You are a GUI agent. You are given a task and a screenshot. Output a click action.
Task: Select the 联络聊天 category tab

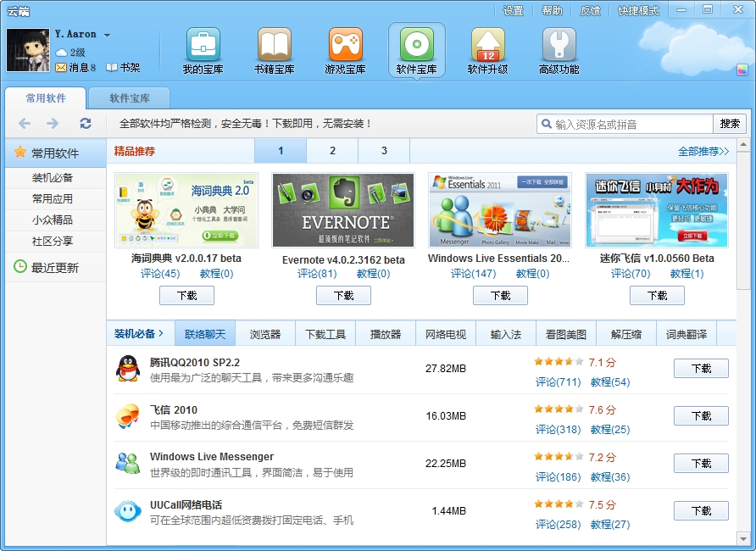(x=205, y=334)
